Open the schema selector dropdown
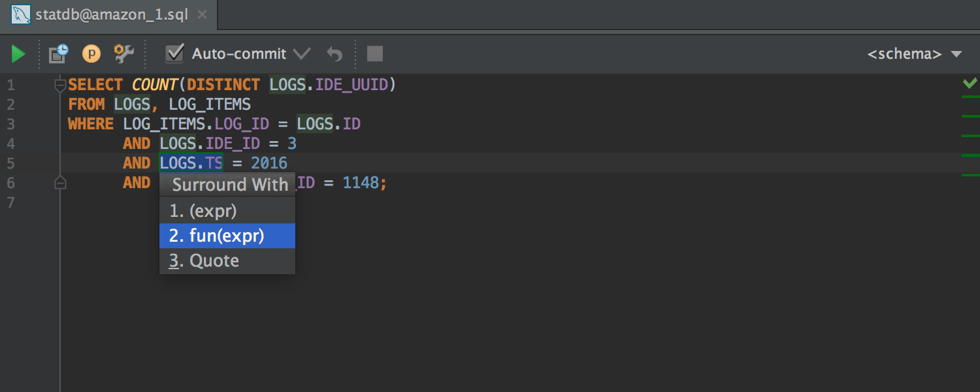This screenshot has width=980, height=392. [914, 54]
